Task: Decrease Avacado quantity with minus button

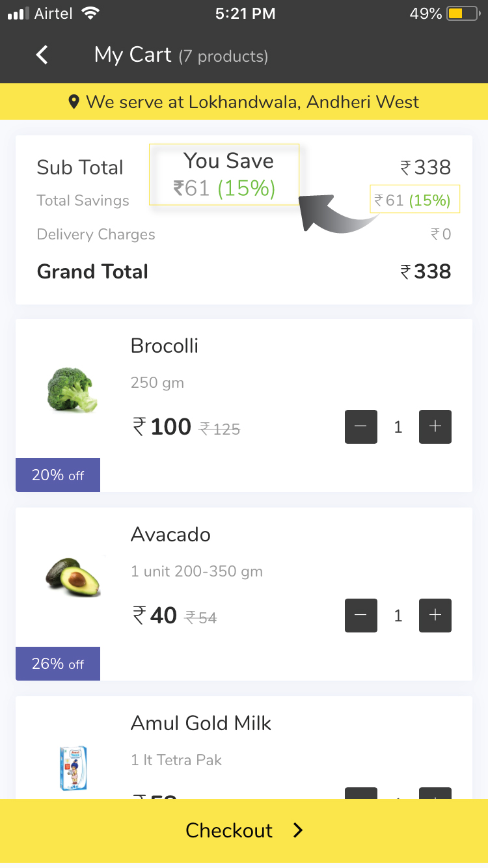Action: point(361,616)
